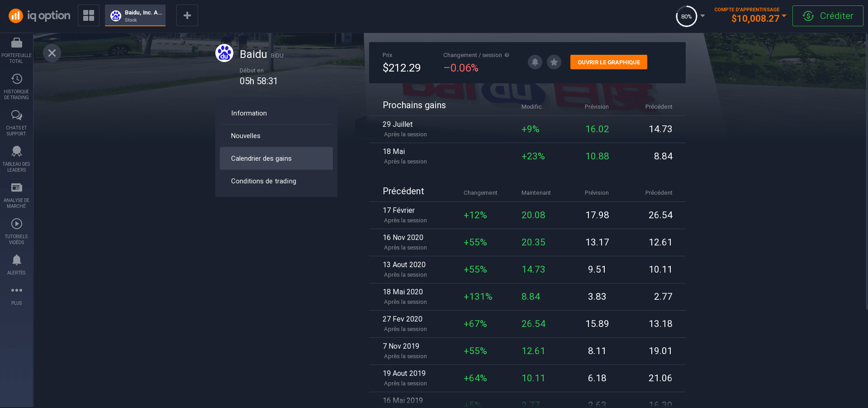Viewport: 868px width, 408px height.
Task: Click the +64% change value
Action: click(x=475, y=378)
